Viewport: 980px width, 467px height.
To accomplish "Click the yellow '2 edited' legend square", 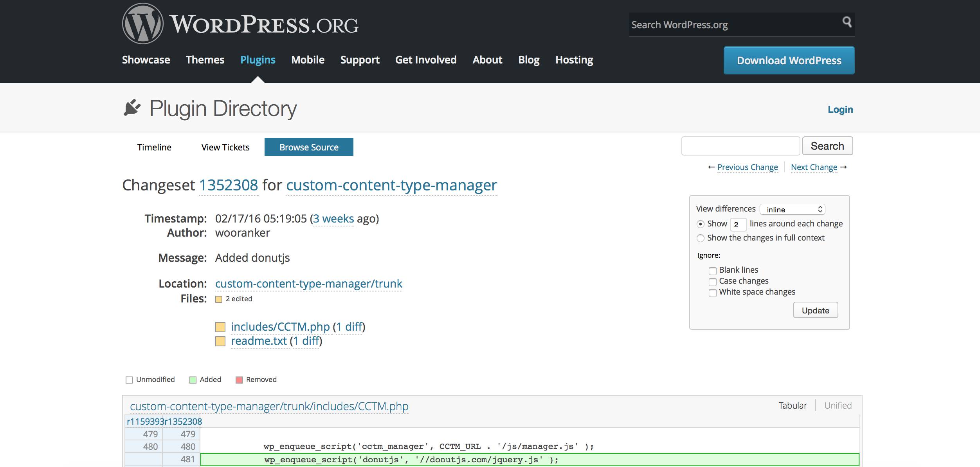I will (219, 299).
